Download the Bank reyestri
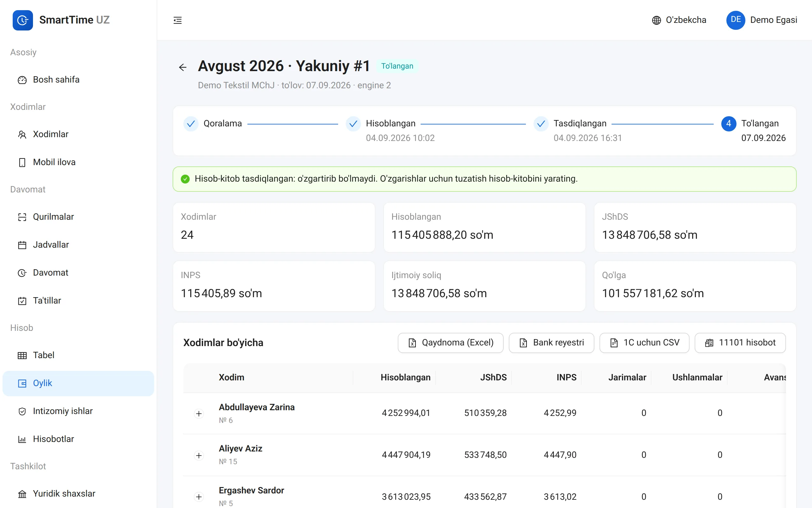The width and height of the screenshot is (812, 508). pyautogui.click(x=551, y=343)
